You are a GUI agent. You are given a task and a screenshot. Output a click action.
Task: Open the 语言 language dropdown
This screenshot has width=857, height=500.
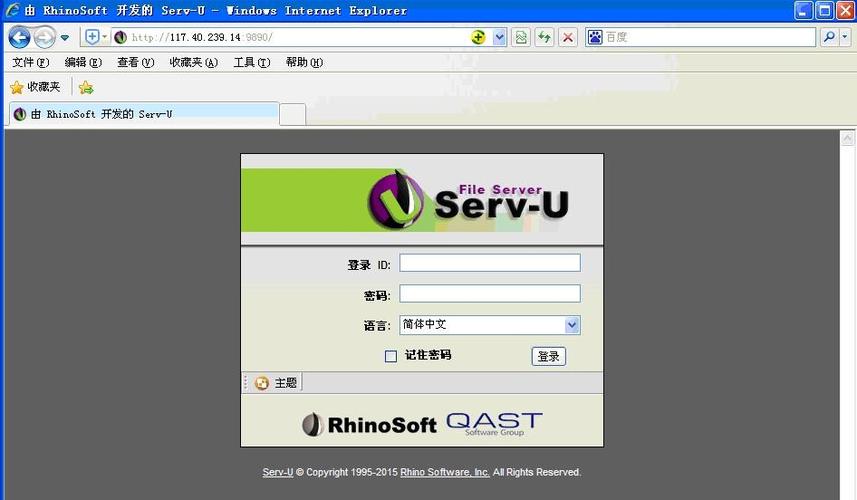490,325
